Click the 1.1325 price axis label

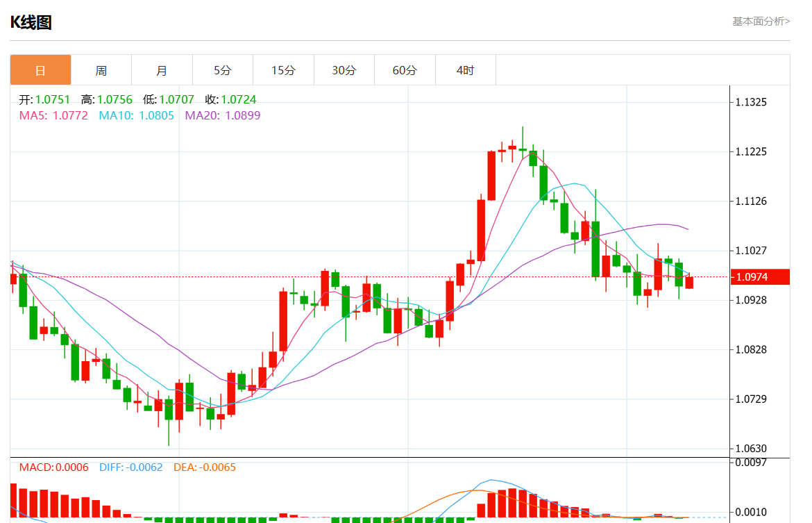(x=751, y=102)
